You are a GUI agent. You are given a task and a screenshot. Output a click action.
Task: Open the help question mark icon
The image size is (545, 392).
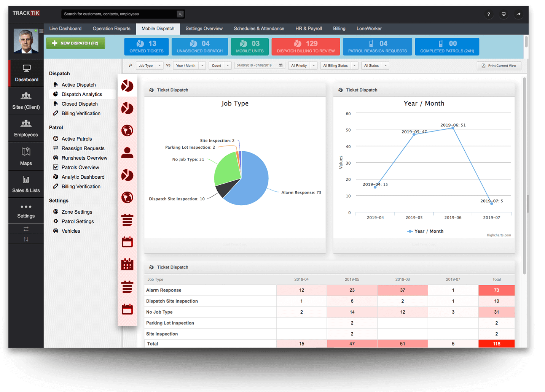(489, 14)
